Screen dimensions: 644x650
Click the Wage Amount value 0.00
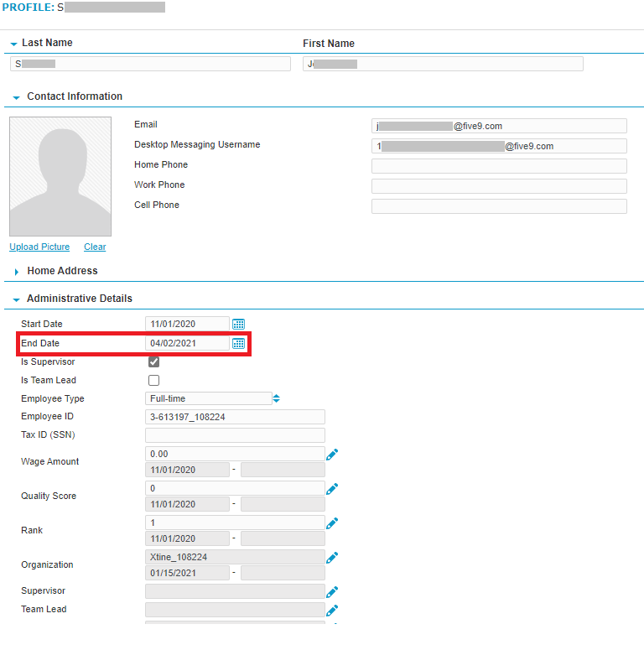click(235, 454)
